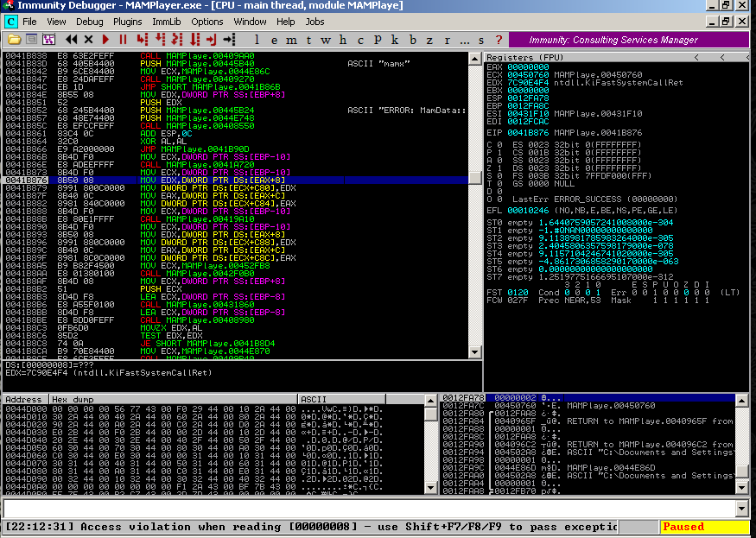This screenshot has width=756, height=538.
Task: Click the disassembly pane scroll-down arrow
Action: [475, 352]
